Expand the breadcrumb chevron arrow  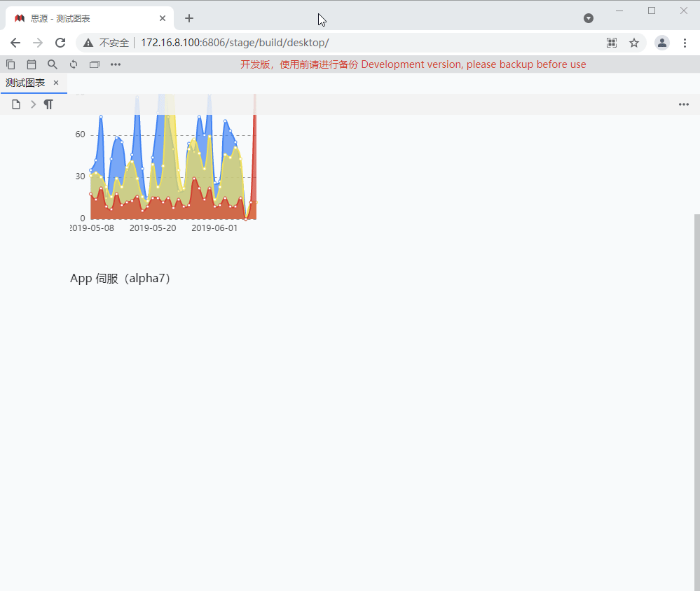tap(32, 104)
